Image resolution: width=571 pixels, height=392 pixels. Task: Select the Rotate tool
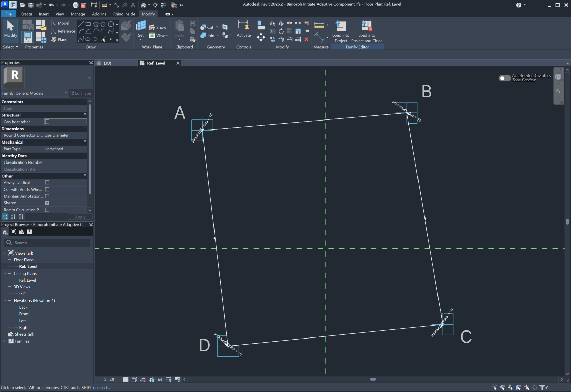pyautogui.click(x=281, y=31)
